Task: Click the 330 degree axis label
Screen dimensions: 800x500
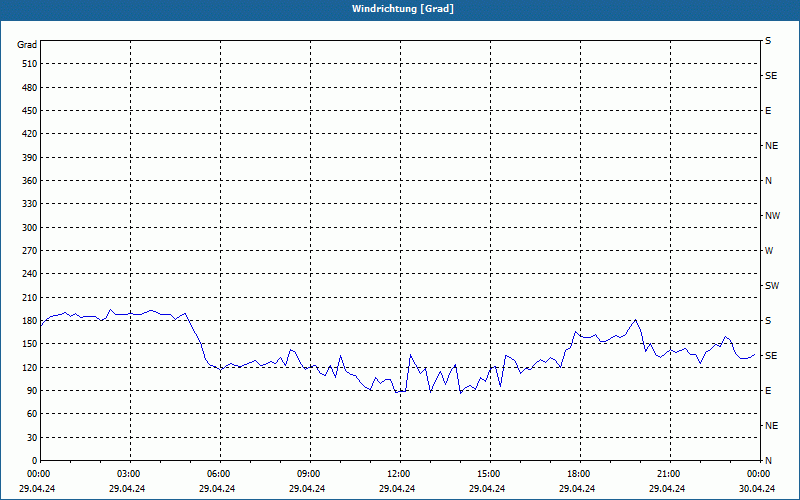Action: [30, 204]
